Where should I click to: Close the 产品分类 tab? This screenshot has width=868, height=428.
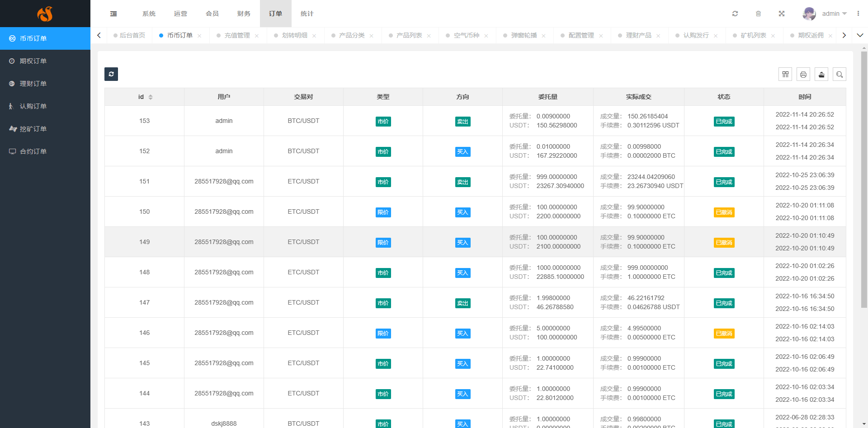pyautogui.click(x=372, y=36)
